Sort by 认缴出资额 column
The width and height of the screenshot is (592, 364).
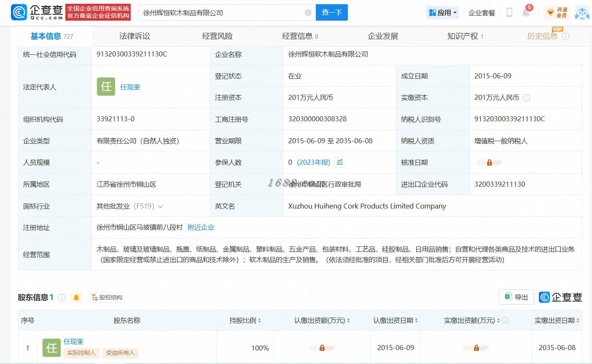click(348, 321)
